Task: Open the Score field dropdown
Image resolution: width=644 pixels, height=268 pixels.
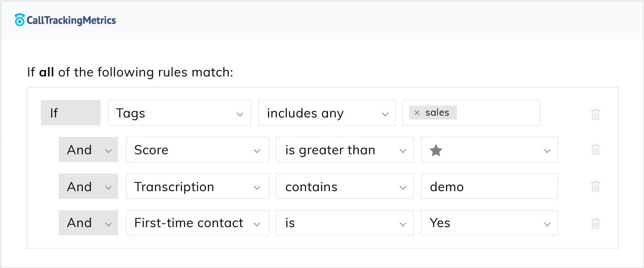Action: (197, 150)
